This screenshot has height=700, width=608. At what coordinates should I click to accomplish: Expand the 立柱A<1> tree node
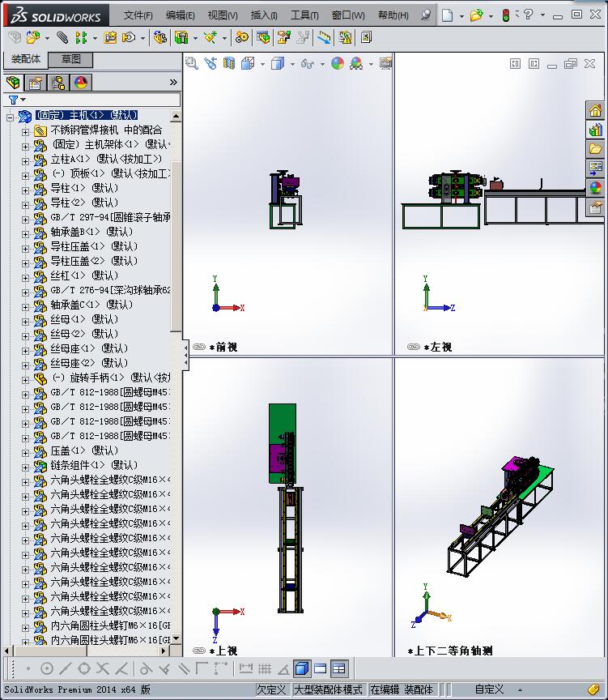click(x=25, y=160)
